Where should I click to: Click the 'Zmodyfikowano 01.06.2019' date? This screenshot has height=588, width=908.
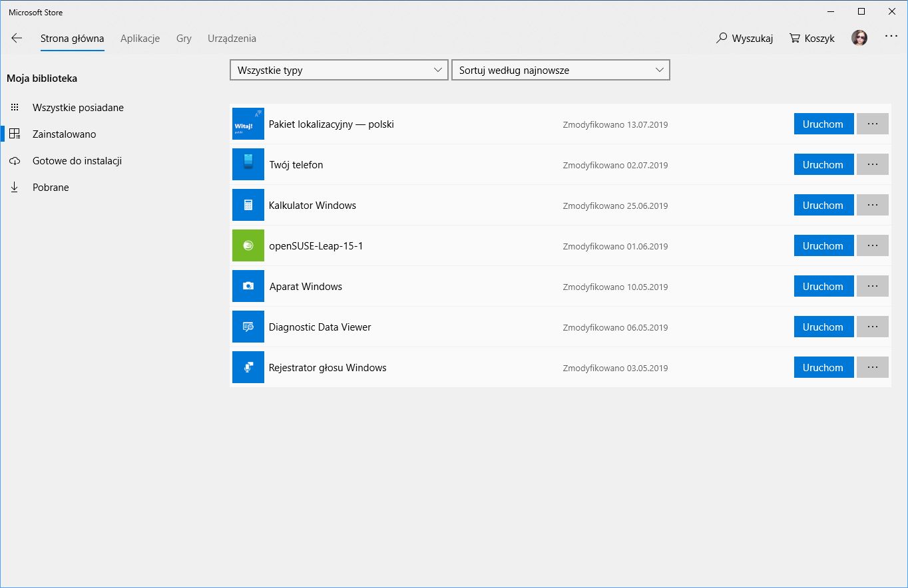(x=615, y=246)
